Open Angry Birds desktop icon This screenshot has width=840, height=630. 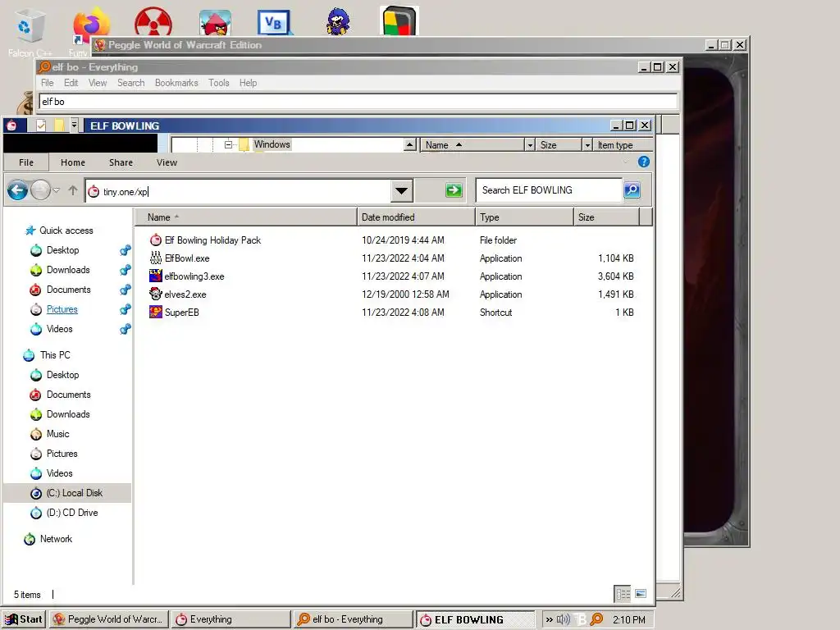coord(216,23)
